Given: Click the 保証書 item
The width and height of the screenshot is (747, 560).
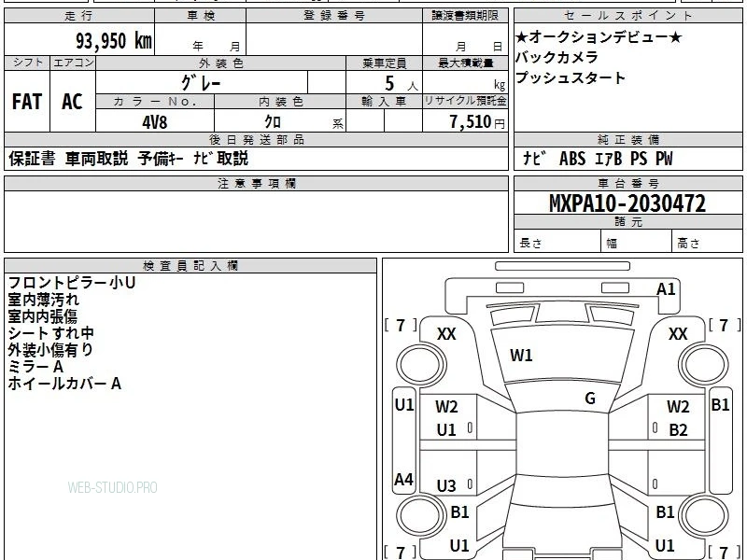Looking at the screenshot, I should pyautogui.click(x=32, y=159).
